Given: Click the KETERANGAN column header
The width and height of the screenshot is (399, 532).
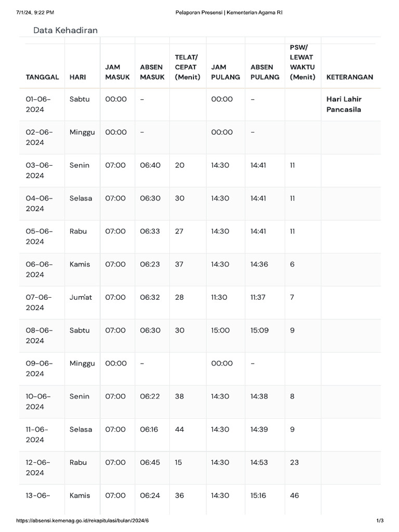Looking at the screenshot, I should 350,77.
